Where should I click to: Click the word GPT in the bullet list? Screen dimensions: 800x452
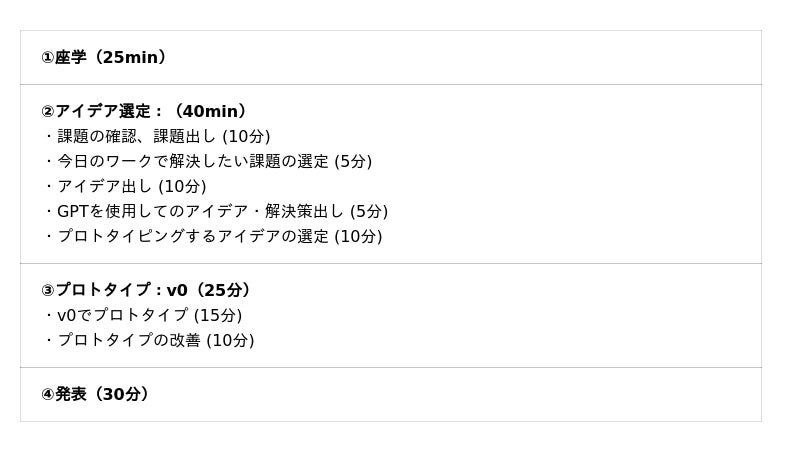coord(73,212)
